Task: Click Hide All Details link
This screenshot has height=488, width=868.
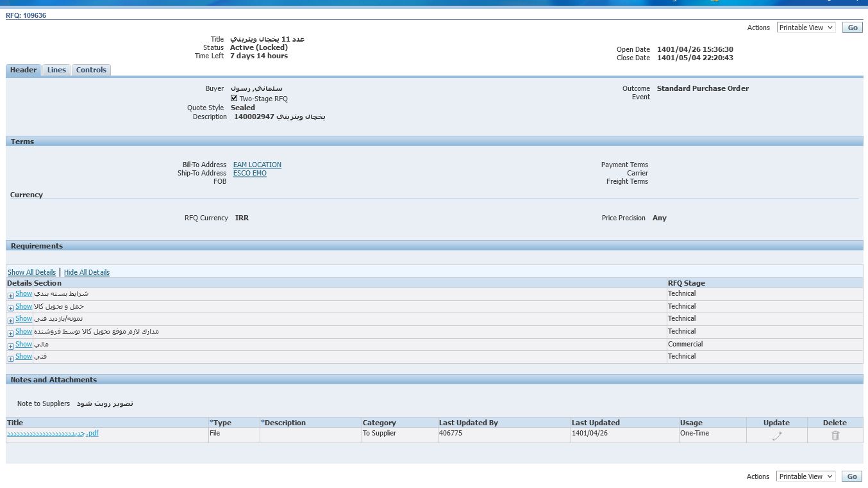Action: click(x=87, y=272)
